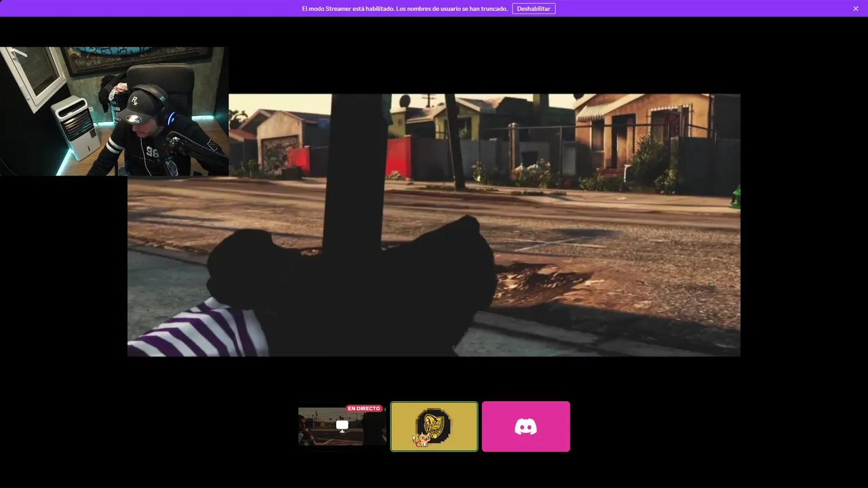Click the EN DIRECTO live badge
This screenshot has width=868, height=488.
pos(364,409)
